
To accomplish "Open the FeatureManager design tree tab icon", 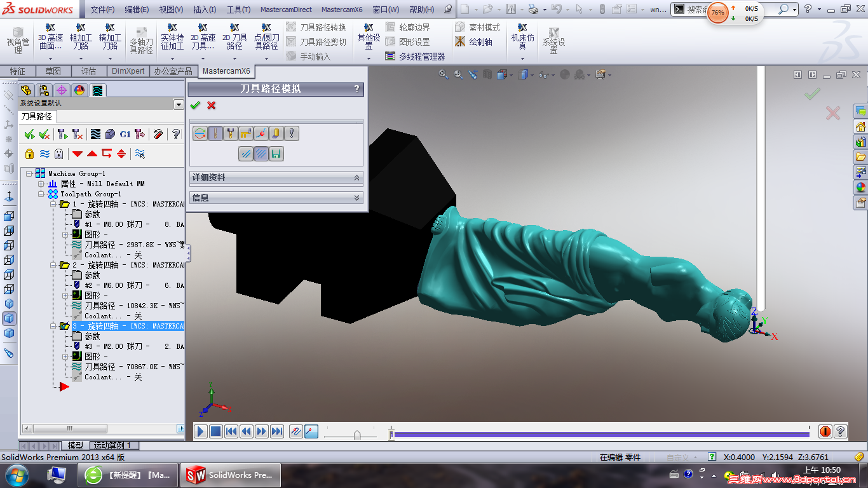I will coord(26,90).
